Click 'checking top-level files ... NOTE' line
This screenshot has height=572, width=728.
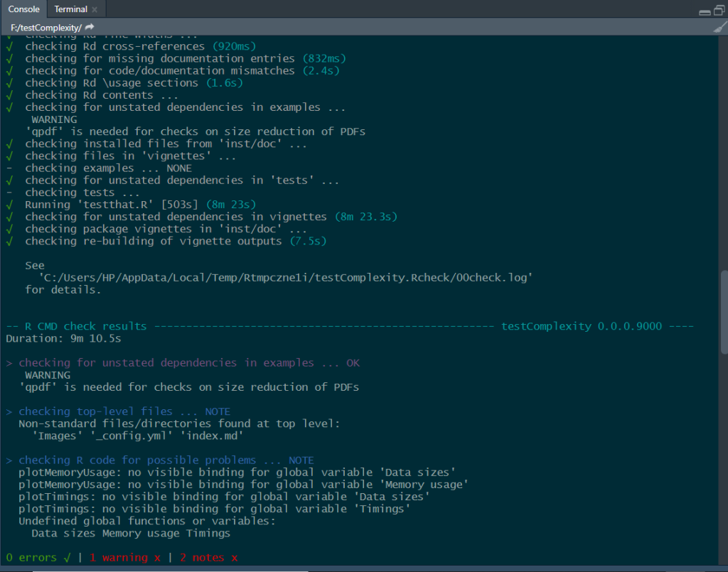click(x=124, y=411)
